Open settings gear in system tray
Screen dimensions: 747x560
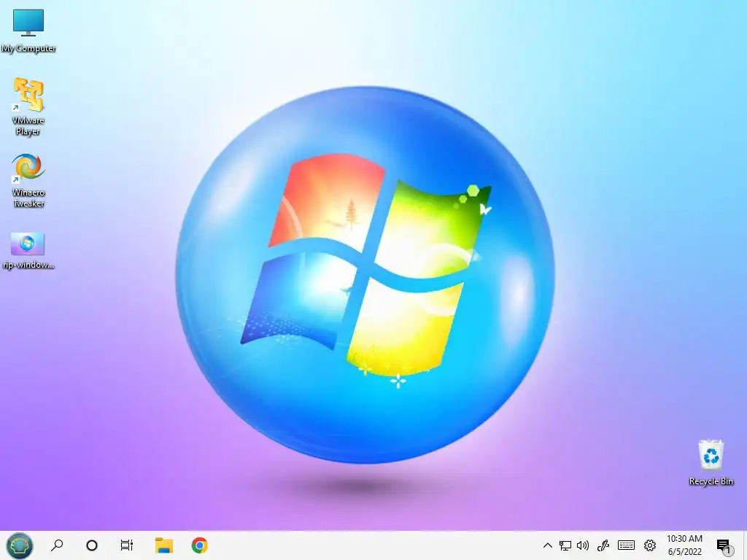[650, 545]
